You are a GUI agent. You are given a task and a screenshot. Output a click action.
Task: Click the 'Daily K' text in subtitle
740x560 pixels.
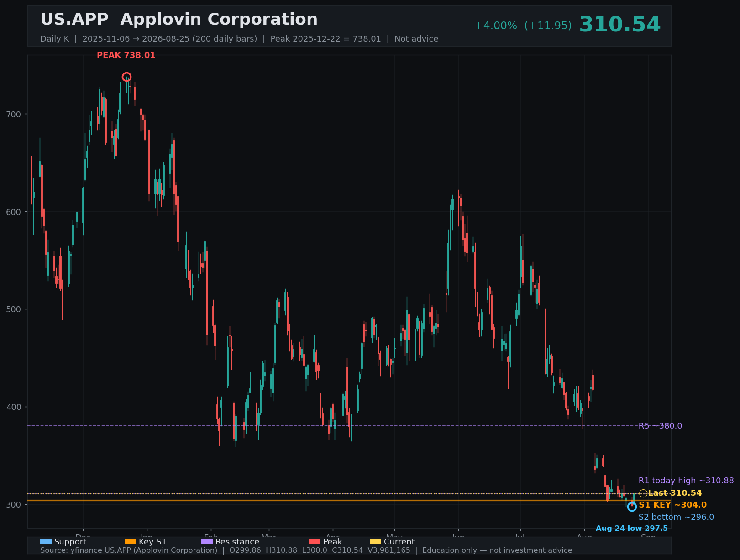(55, 39)
